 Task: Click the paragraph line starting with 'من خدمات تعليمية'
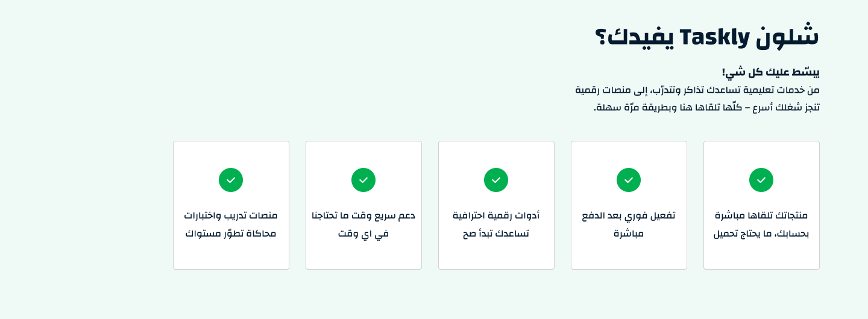697,90
